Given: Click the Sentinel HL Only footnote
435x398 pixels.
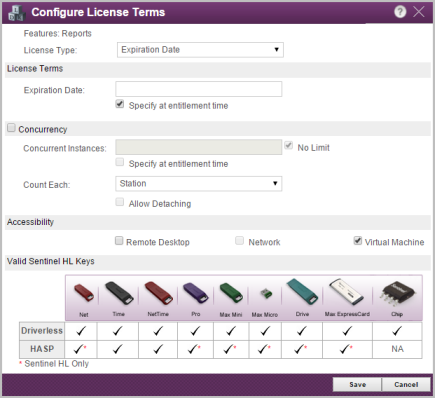Looking at the screenshot, I should click(54, 364).
